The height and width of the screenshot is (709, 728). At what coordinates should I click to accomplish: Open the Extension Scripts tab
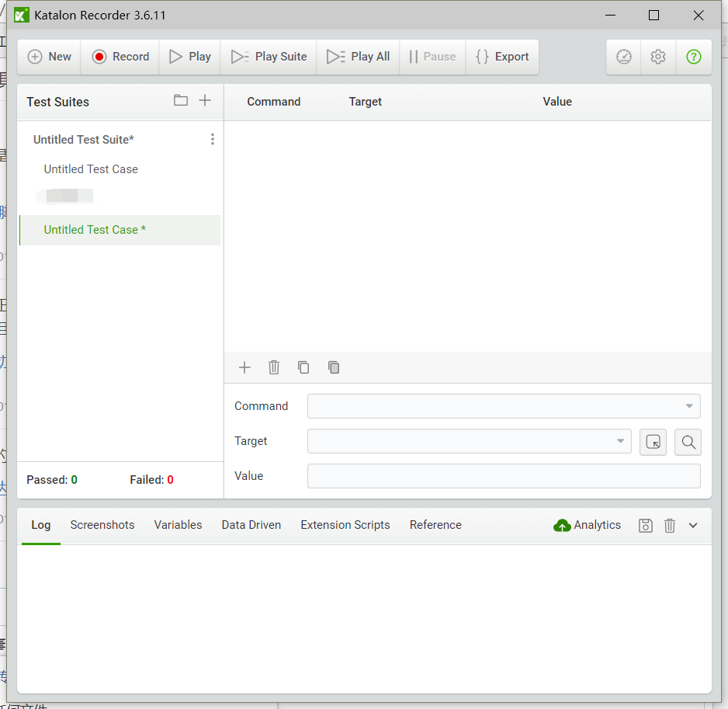345,525
